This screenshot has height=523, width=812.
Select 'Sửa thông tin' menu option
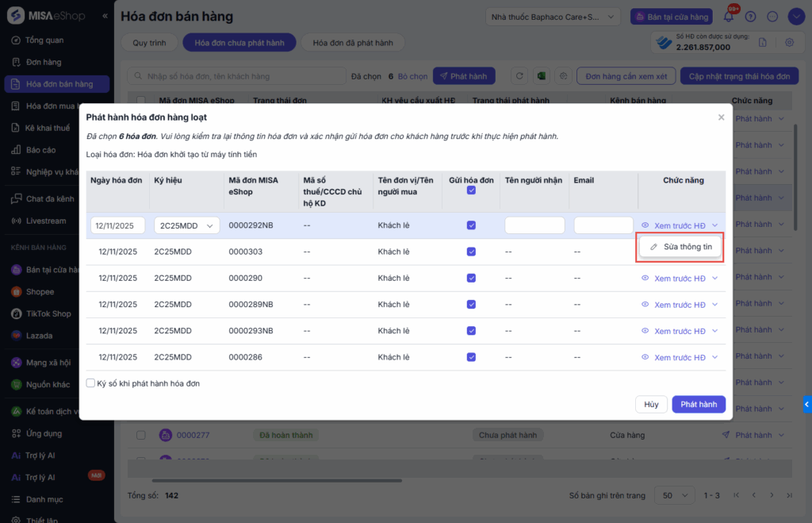(680, 247)
